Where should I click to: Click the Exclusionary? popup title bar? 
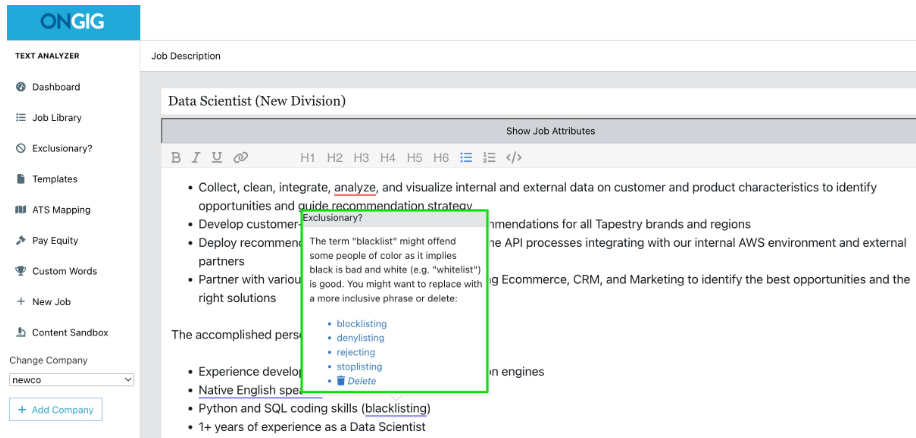tap(394, 218)
